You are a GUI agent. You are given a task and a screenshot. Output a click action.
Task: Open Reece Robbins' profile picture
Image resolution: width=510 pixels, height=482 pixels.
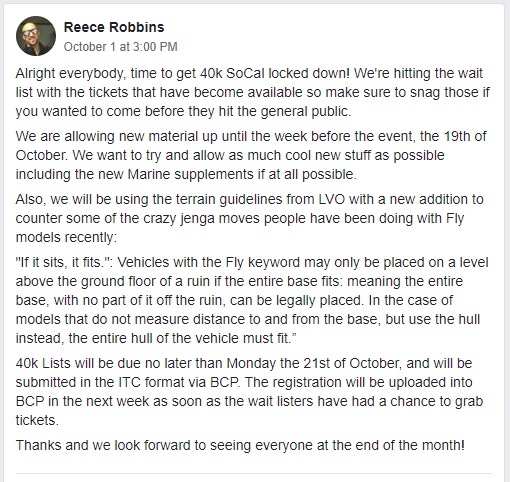pos(36,36)
